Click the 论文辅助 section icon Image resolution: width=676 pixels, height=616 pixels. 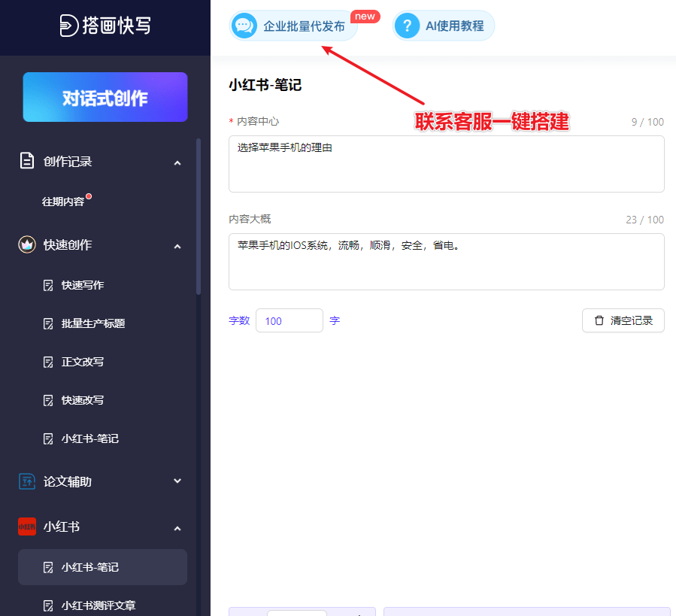[27, 481]
